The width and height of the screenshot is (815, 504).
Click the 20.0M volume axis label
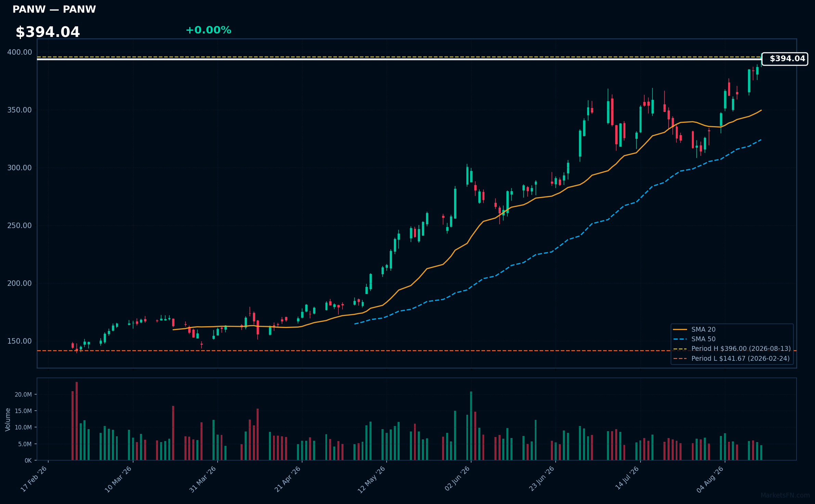(23, 395)
